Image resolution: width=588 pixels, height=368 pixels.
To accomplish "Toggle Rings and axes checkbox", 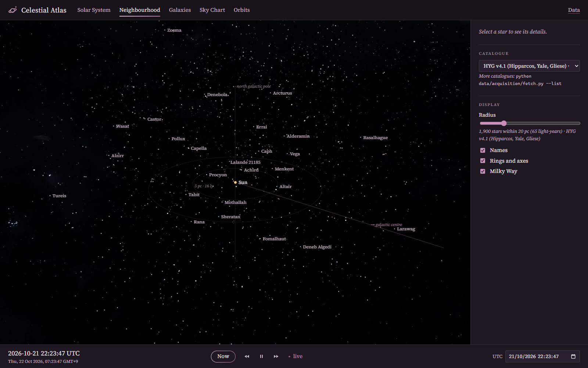I will click(x=483, y=161).
